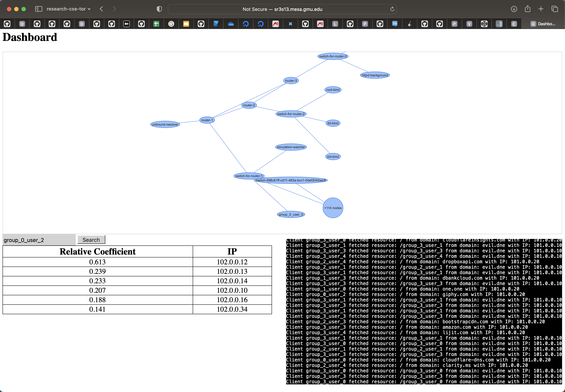Click the Search button
Viewport: 565px width, 392px height.
click(91, 240)
